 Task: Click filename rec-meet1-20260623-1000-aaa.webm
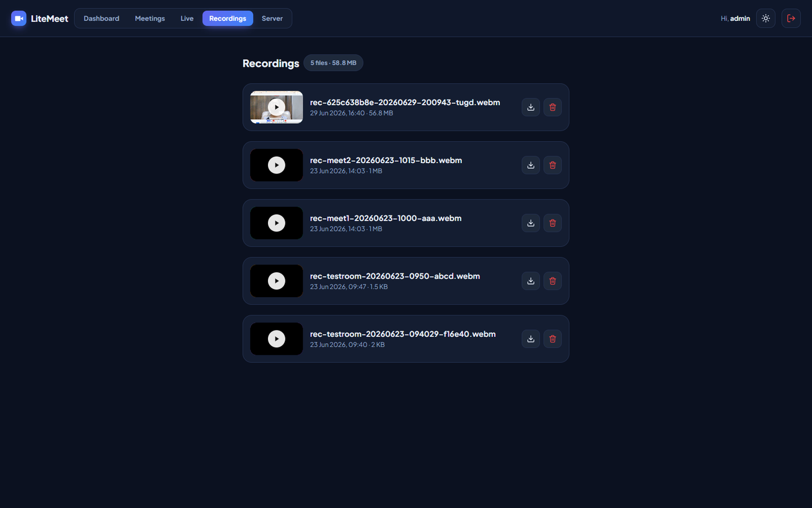click(386, 218)
